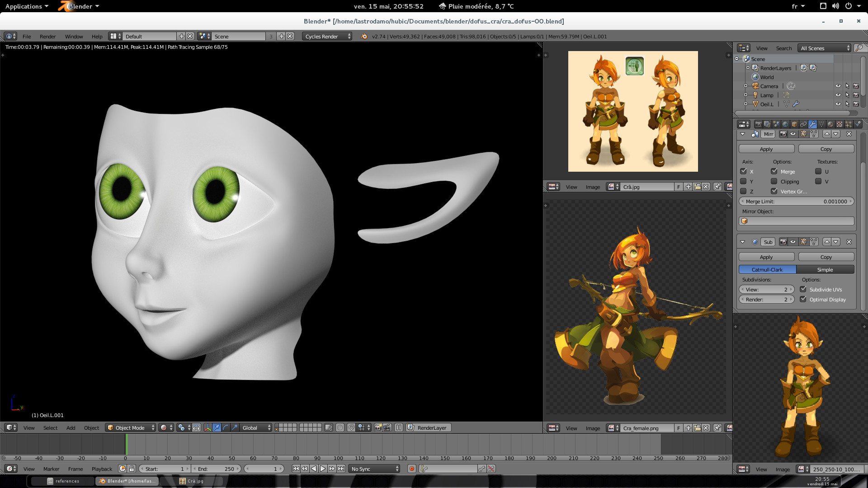Enable Mirror Y axis checkbox

(743, 181)
